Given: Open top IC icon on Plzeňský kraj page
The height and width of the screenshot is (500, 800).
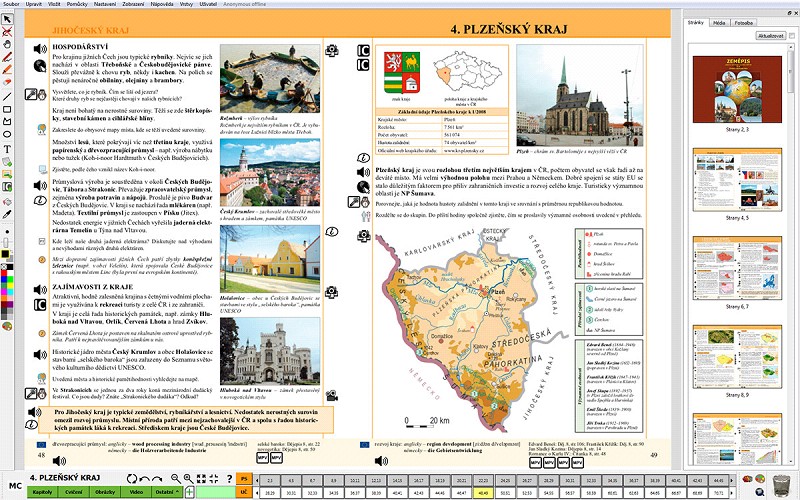Looking at the screenshot, I should (x=363, y=50).
